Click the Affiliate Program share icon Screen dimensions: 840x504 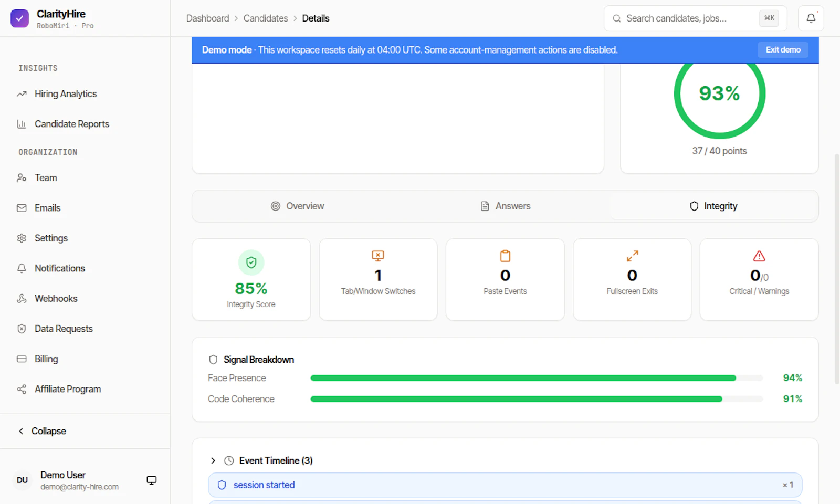(22, 389)
